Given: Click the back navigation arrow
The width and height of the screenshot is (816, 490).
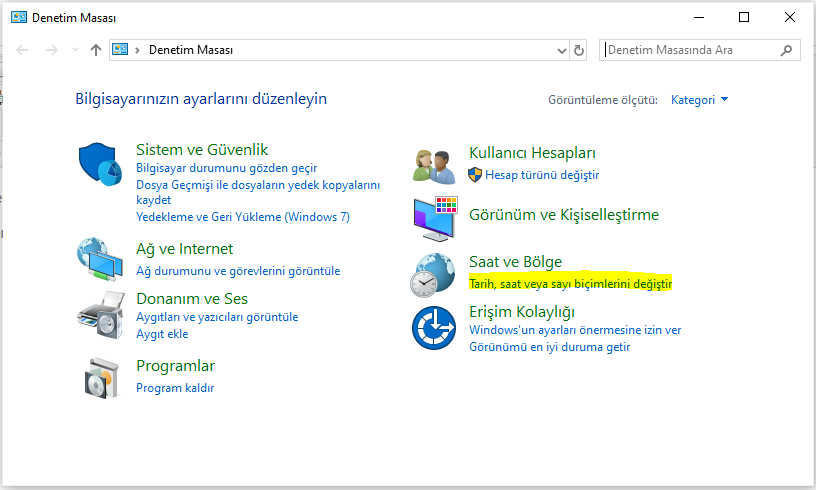Looking at the screenshot, I should tap(22, 50).
